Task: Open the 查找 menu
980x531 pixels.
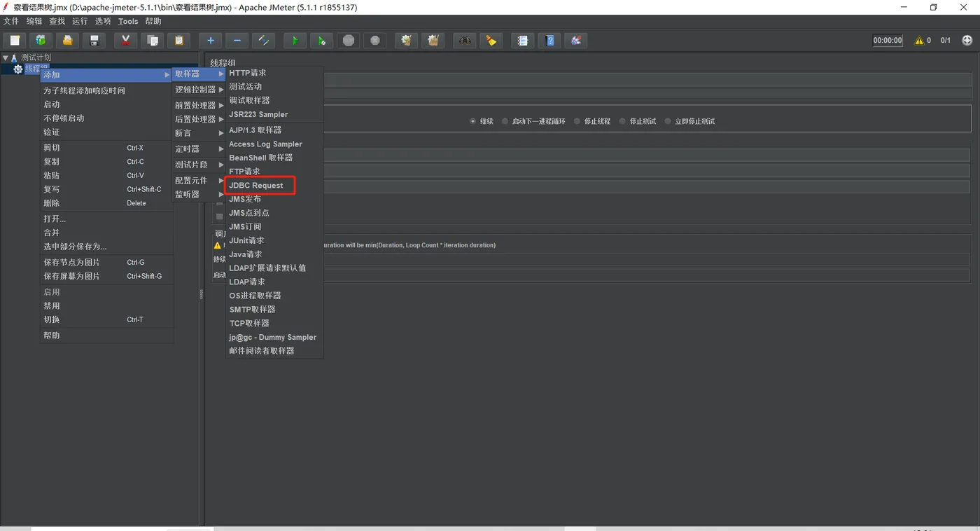Action: coord(57,22)
